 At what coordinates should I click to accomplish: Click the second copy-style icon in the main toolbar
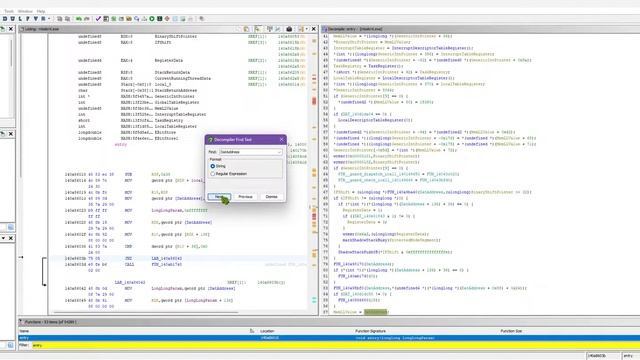click(x=67, y=19)
